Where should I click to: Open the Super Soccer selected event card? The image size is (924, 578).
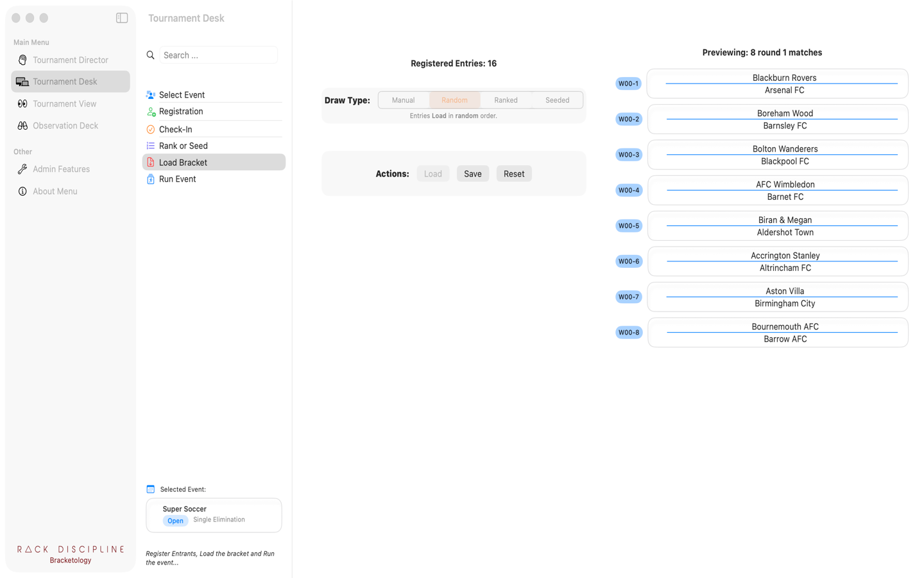tap(214, 515)
